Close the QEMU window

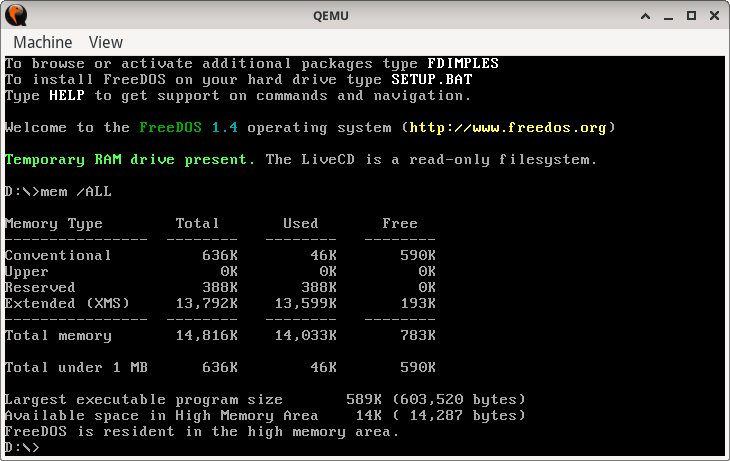pyautogui.click(x=714, y=16)
